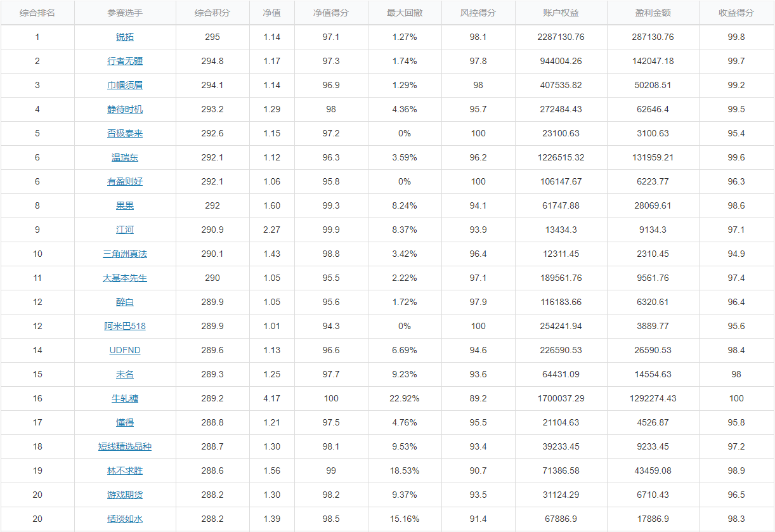The height and width of the screenshot is (532, 775).
Task: Click participant name 江河
Action: 125,230
